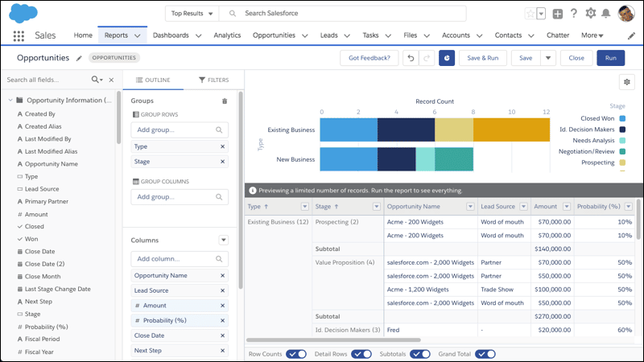Click the Search Salesforce field
The width and height of the screenshot is (644, 362).
tap(343, 14)
